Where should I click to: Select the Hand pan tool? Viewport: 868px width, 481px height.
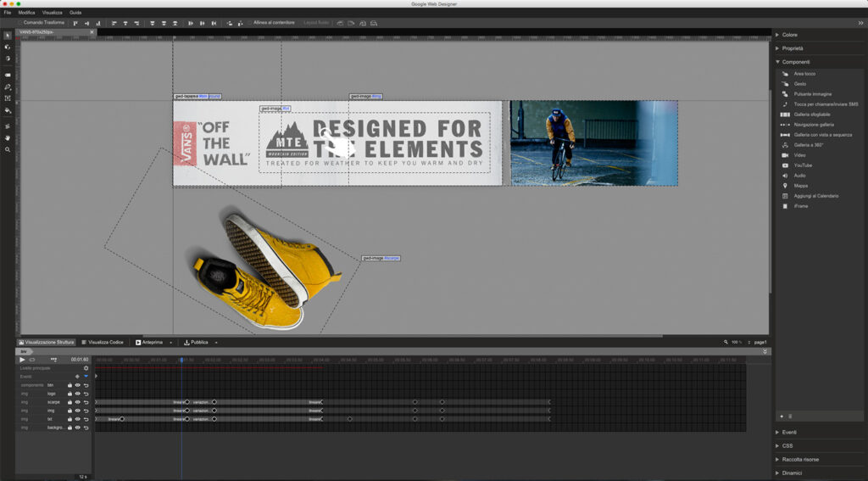[x=7, y=138]
